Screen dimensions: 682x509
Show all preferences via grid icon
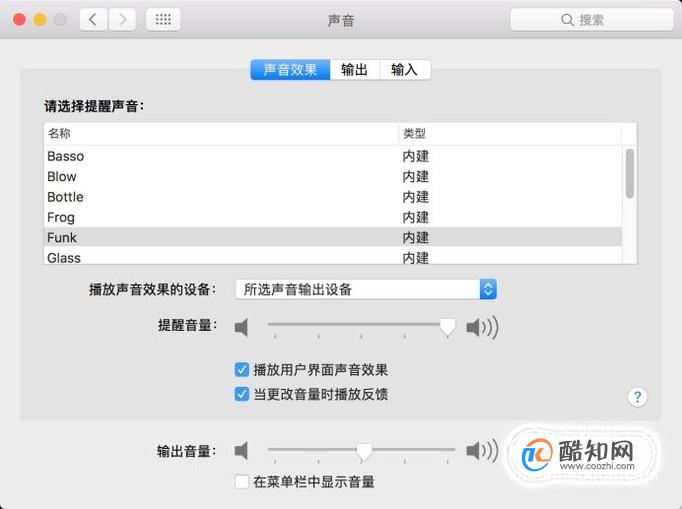pos(163,20)
